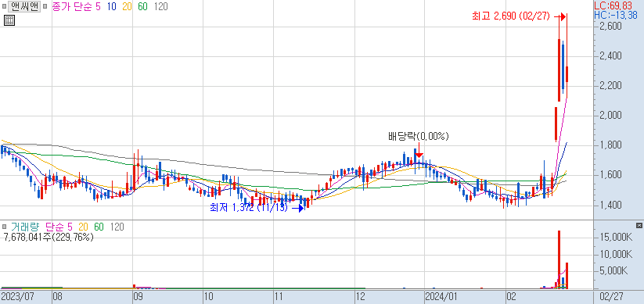Viewport: 644px width, 304px height.
Task: Select the 단순 5 volume moving average
Action: click(x=59, y=227)
